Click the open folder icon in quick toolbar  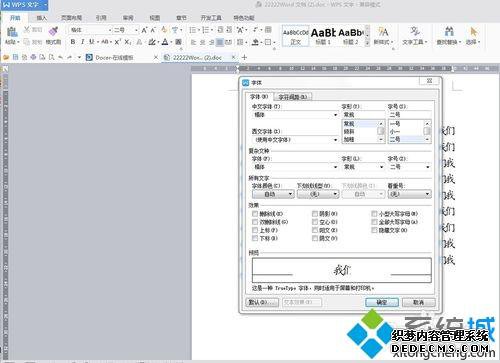click(x=6, y=57)
